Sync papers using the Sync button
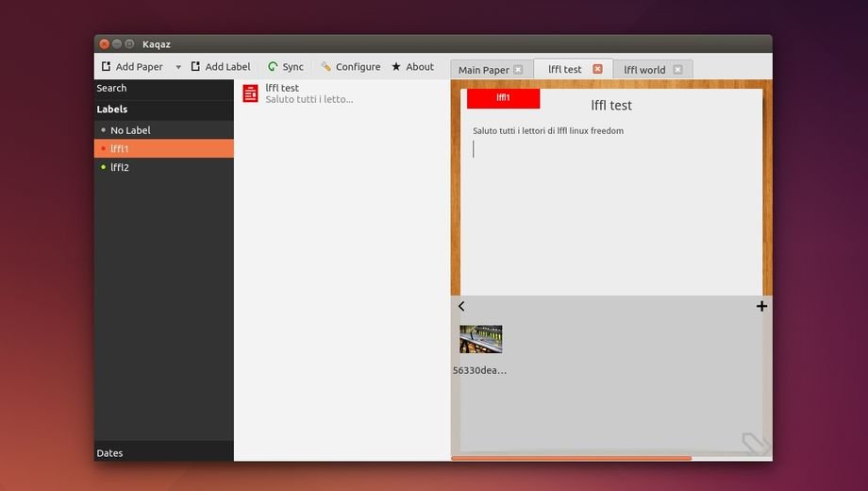This screenshot has width=868, height=491. (286, 66)
